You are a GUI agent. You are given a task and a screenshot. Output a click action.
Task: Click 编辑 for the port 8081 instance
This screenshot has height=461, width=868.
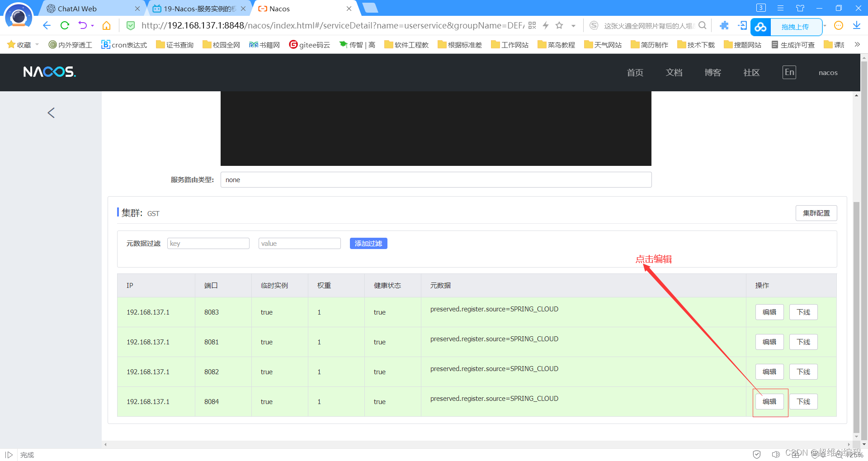[769, 342]
